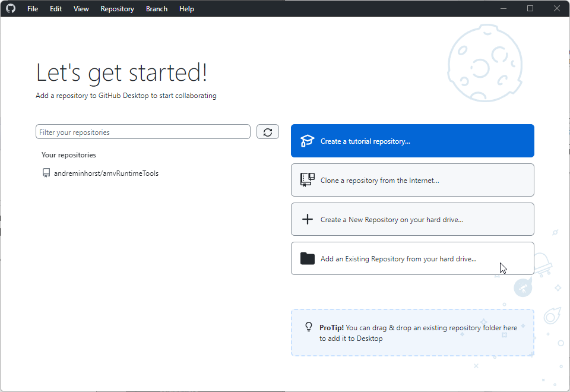Open the Branch menu
The width and height of the screenshot is (570, 392).
(x=156, y=8)
